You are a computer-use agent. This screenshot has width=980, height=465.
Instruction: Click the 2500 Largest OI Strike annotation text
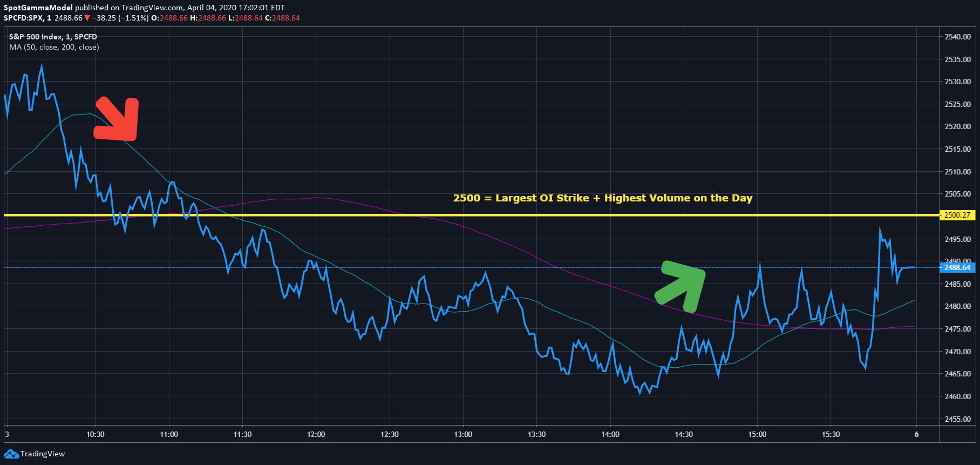[603, 198]
